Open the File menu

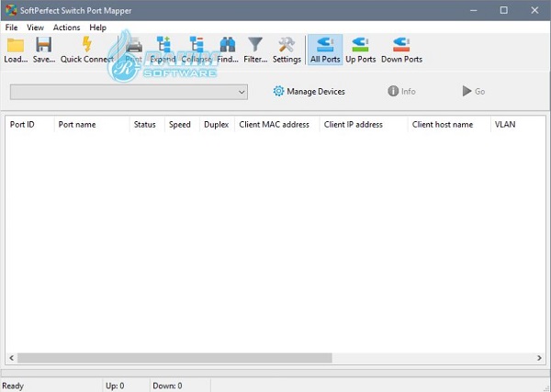11,28
